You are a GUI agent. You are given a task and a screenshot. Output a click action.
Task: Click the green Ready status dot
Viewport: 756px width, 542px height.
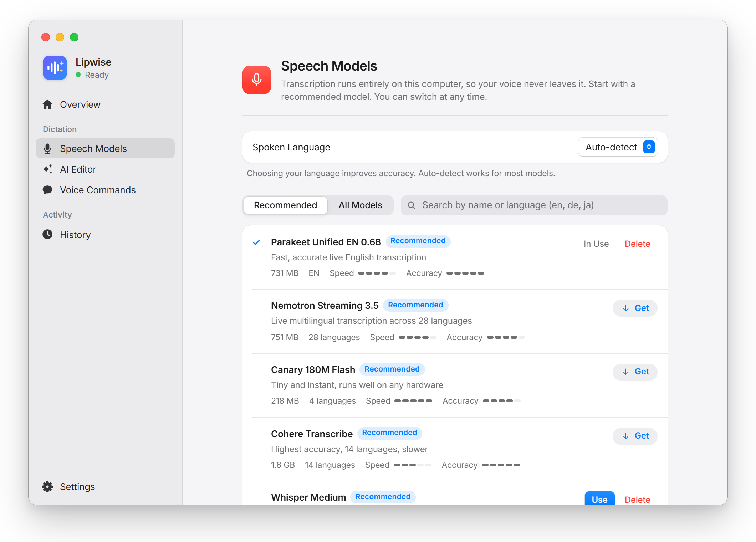pos(78,75)
